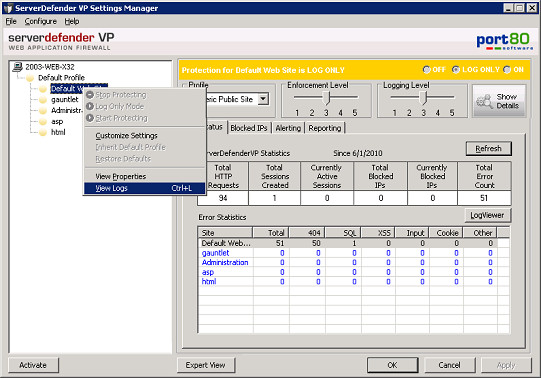Screen dimensions: 541x378
Task: Click the Start Protecting icon in context menu
Action: [x=90, y=118]
